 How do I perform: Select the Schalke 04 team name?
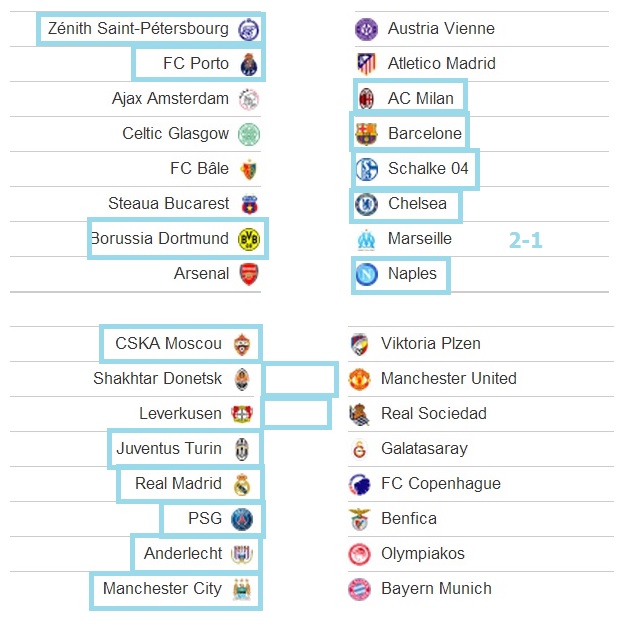(x=428, y=169)
